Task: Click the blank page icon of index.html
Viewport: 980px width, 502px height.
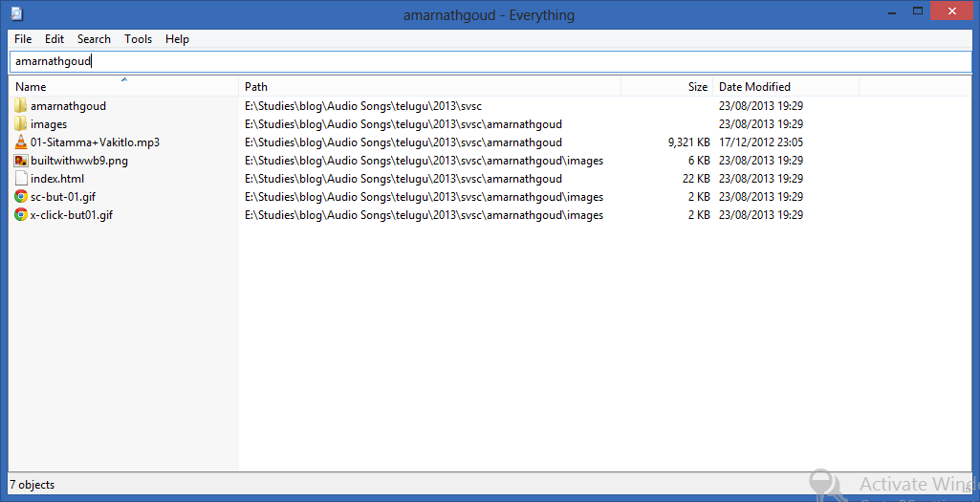Action: (21, 178)
